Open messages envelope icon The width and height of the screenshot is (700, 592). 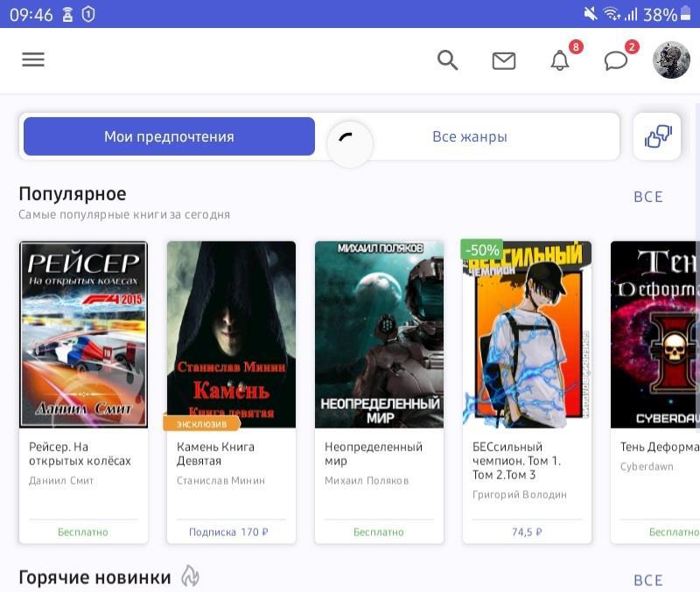coord(504,60)
